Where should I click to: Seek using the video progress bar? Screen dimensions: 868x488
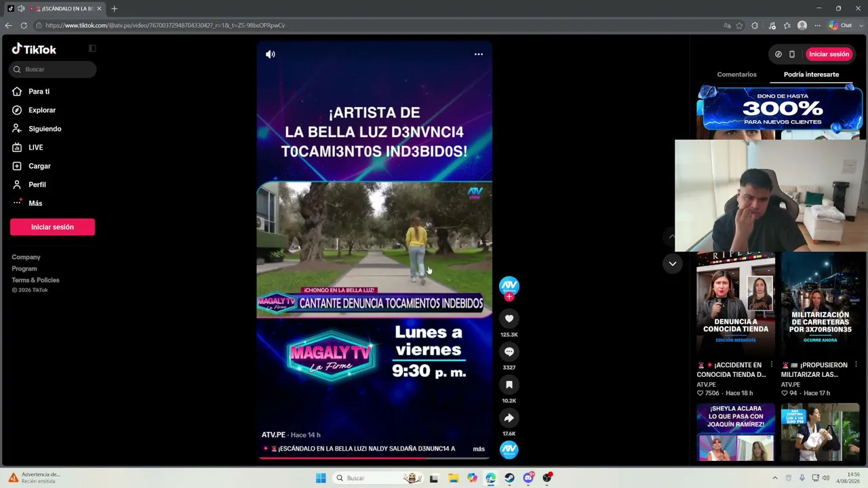click(374, 458)
